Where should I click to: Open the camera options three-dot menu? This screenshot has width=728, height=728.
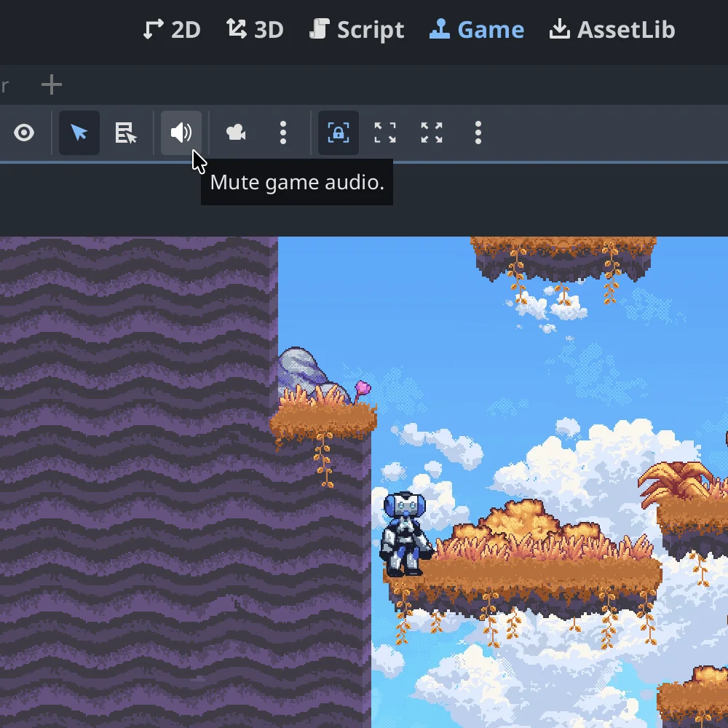coord(283,133)
